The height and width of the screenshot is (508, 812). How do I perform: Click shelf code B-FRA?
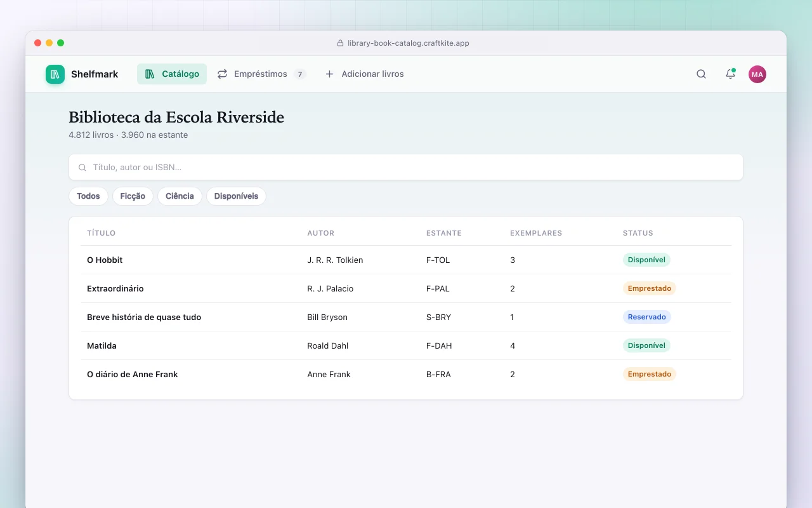(x=438, y=374)
